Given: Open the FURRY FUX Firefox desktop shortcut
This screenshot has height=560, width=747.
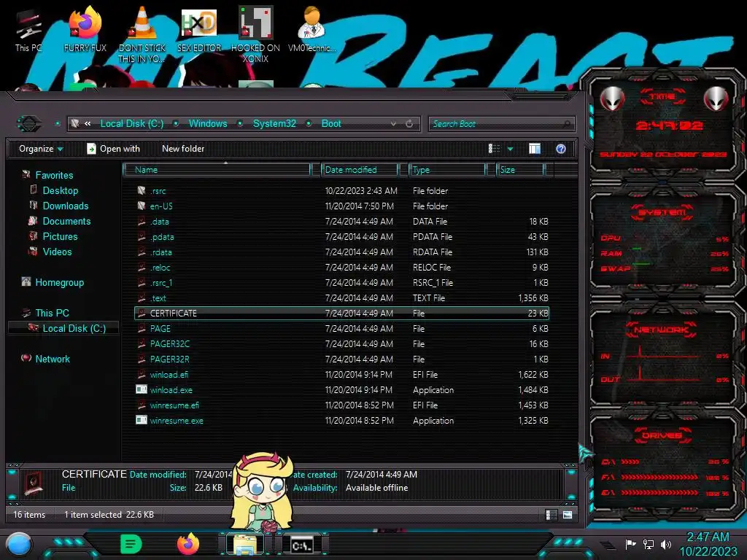Looking at the screenshot, I should pyautogui.click(x=85, y=30).
